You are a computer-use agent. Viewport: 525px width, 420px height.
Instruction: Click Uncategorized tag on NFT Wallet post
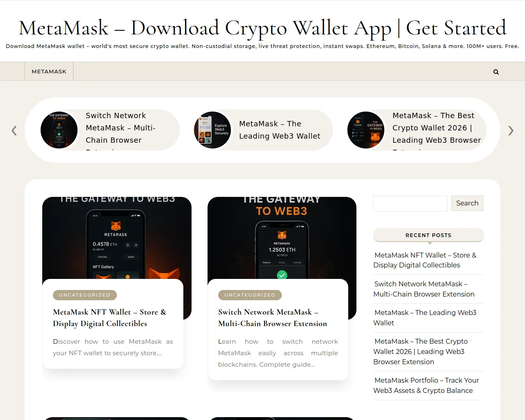85,295
